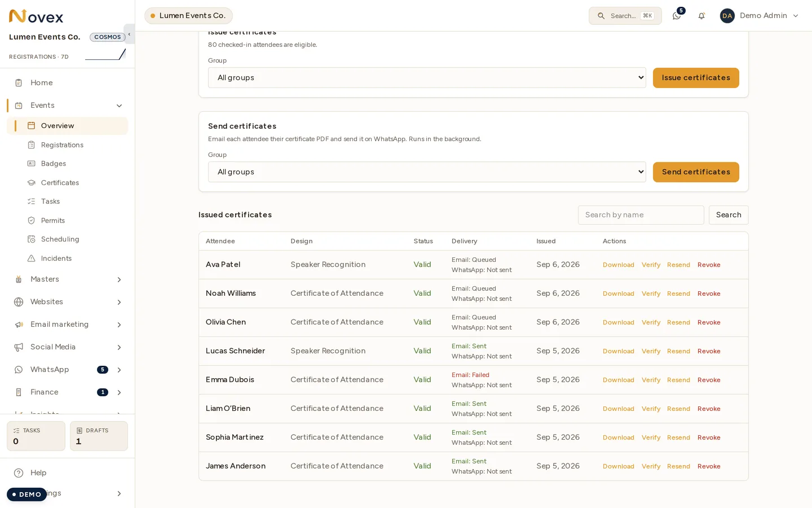Click the Permits shield icon
This screenshot has width=812, height=508.
[x=32, y=221]
